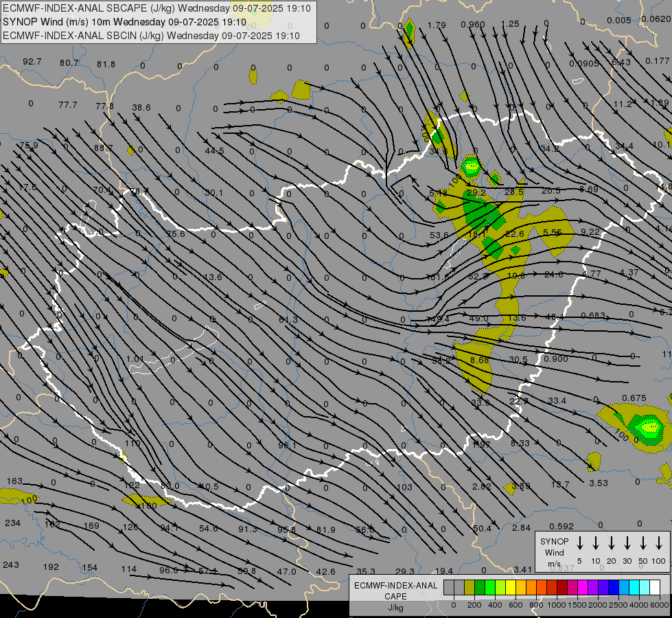Click the '30.1' value on map
The height and width of the screenshot is (618, 672).
tap(214, 192)
